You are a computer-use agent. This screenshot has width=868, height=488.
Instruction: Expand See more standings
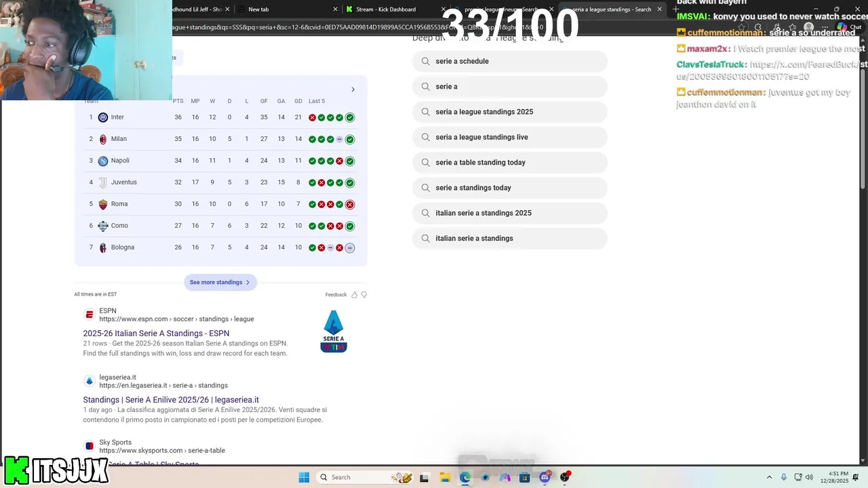(x=220, y=282)
